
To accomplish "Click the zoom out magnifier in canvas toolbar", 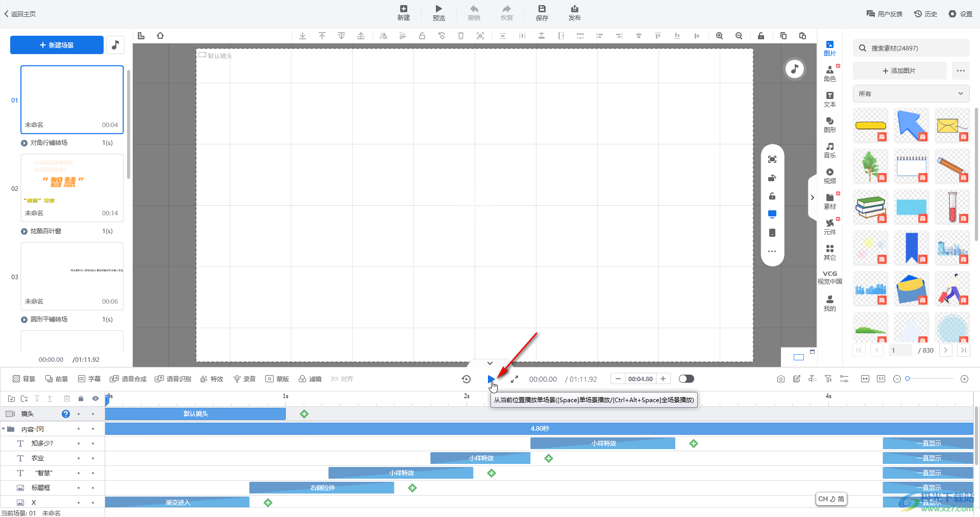I will pyautogui.click(x=739, y=36).
